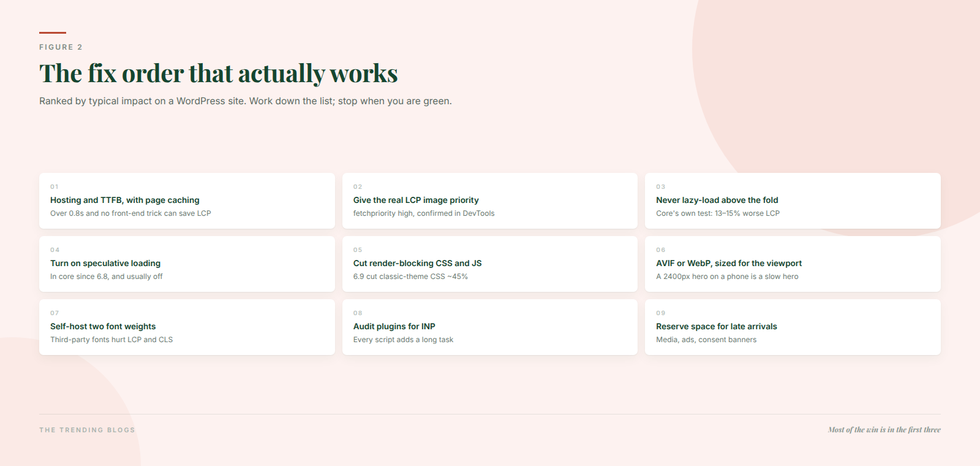The height and width of the screenshot is (466, 980).
Task: Click 'Over 0.8s and no front-end trick' description
Action: point(130,213)
